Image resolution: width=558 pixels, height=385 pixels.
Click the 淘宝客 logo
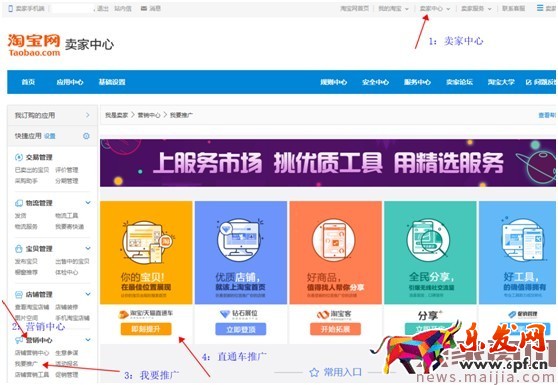coord(334,314)
